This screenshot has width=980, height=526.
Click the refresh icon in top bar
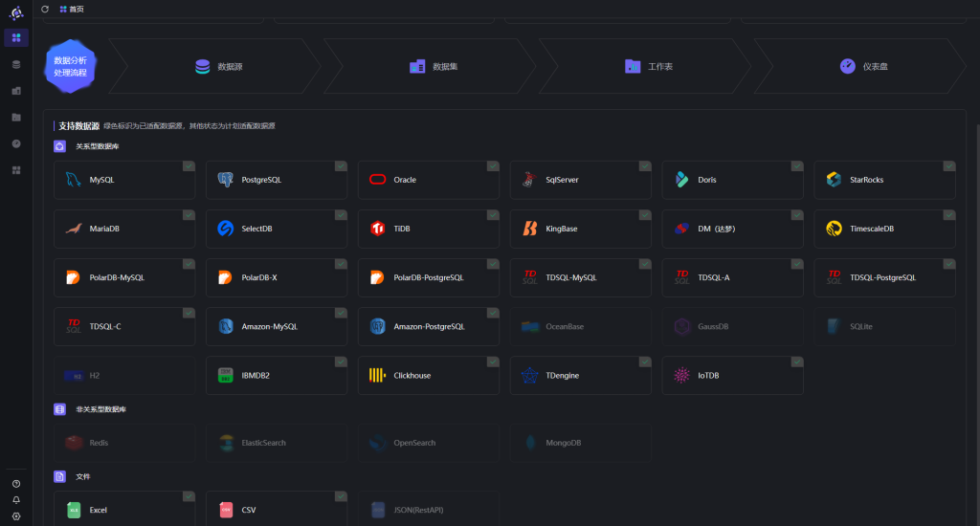pyautogui.click(x=45, y=10)
